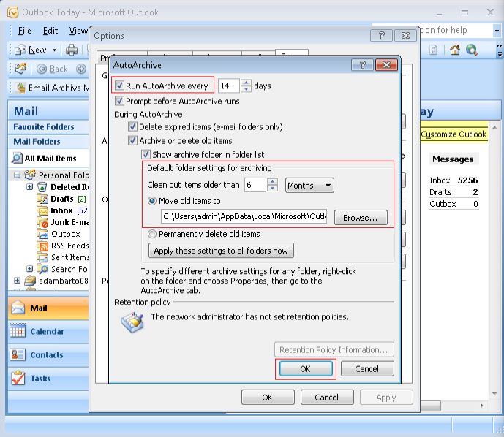Image resolution: width=504 pixels, height=437 pixels.
Task: Expand the Search Folders tree node
Action: [29, 268]
